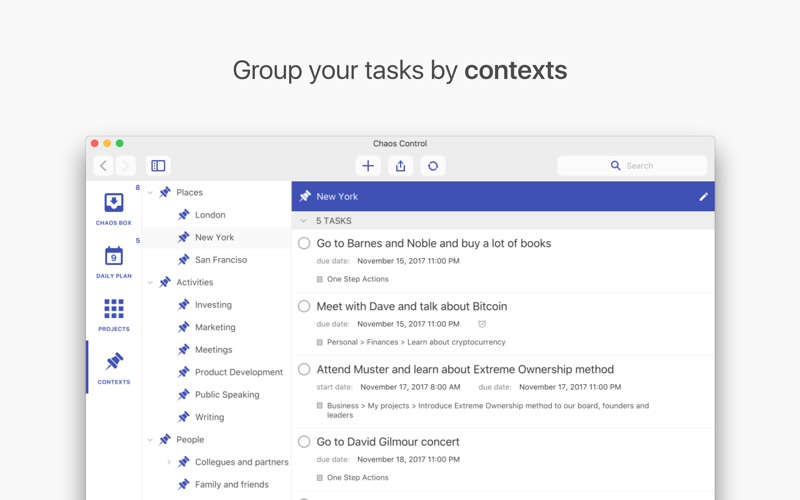
Task: Open the Product Development context
Action: [238, 372]
